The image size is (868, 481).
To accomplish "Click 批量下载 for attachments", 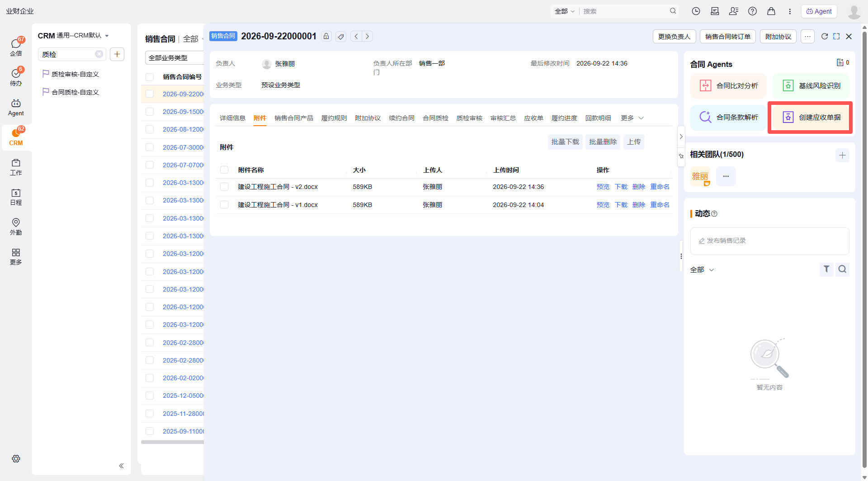I will pos(565,142).
